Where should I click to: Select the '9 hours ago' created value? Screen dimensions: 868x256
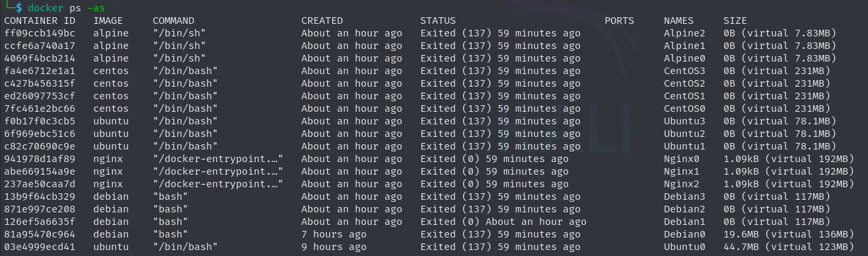tap(334, 247)
